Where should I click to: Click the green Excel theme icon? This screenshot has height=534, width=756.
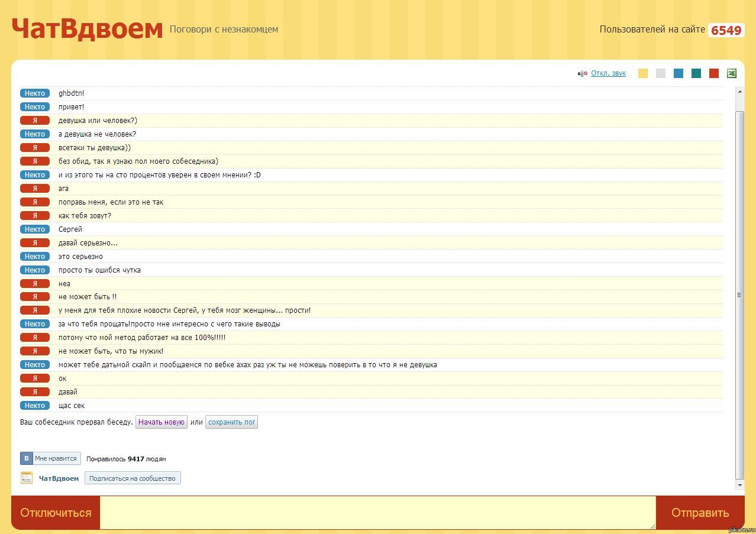tap(731, 73)
